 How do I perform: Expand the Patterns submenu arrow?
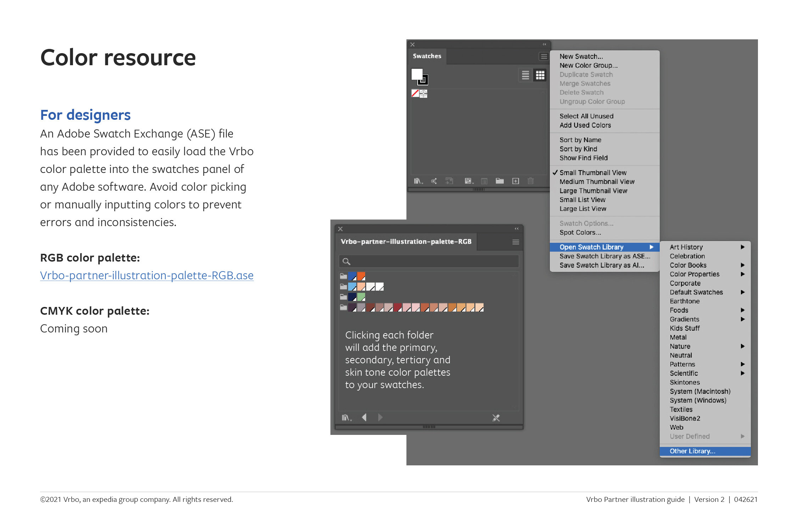[742, 364]
